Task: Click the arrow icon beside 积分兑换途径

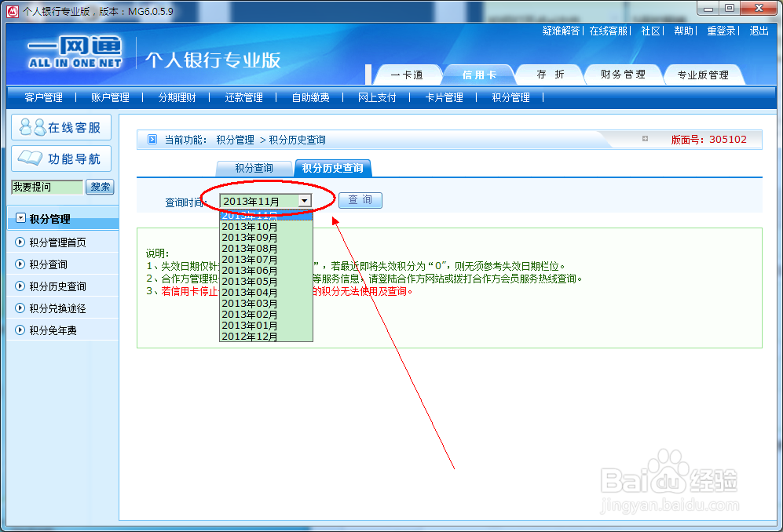Action: pos(18,308)
